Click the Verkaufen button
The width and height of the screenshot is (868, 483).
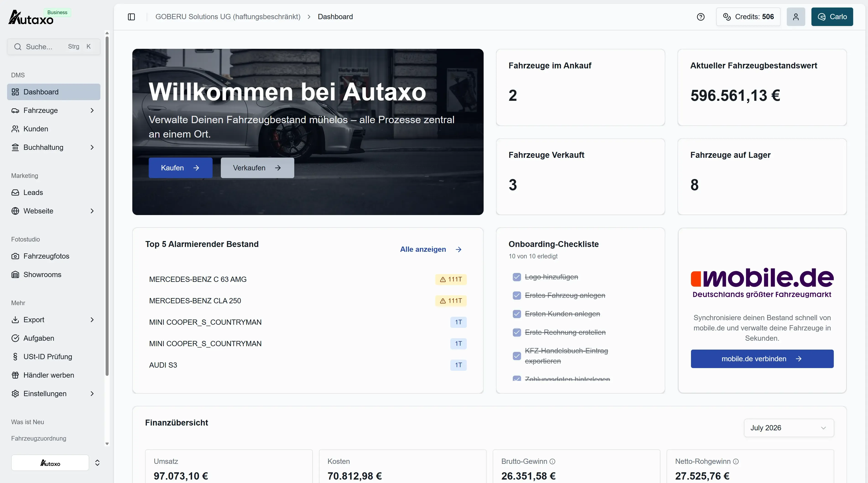258,168
